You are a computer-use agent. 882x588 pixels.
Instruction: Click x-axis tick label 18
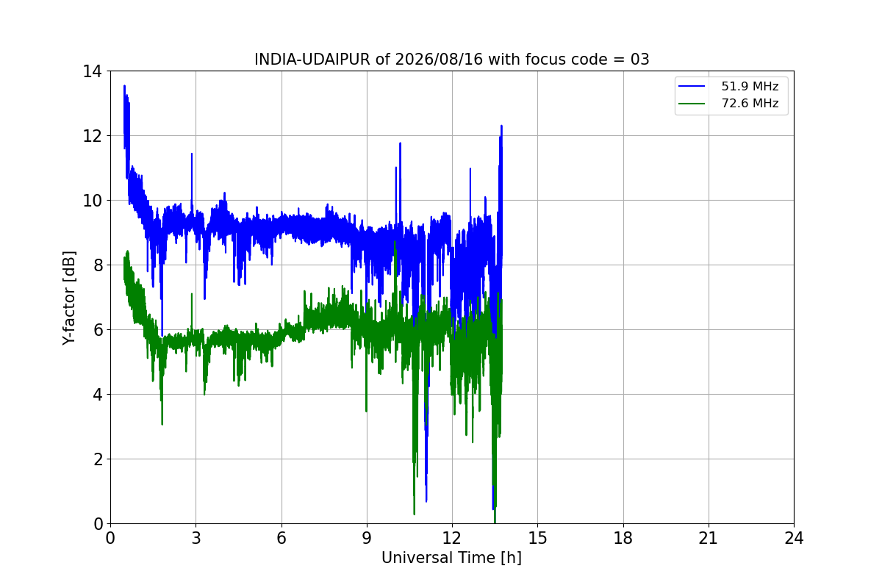point(623,538)
